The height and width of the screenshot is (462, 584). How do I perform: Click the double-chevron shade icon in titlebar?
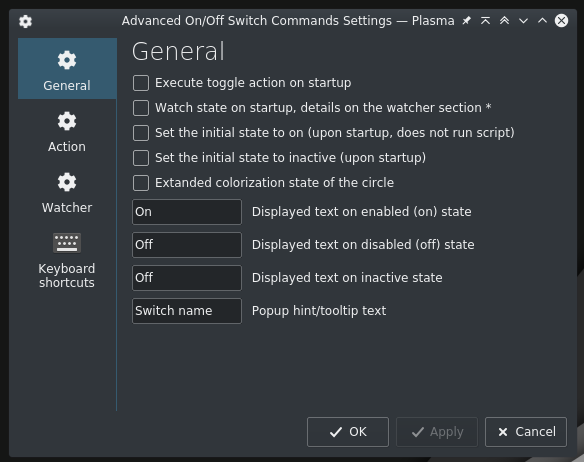(x=504, y=20)
